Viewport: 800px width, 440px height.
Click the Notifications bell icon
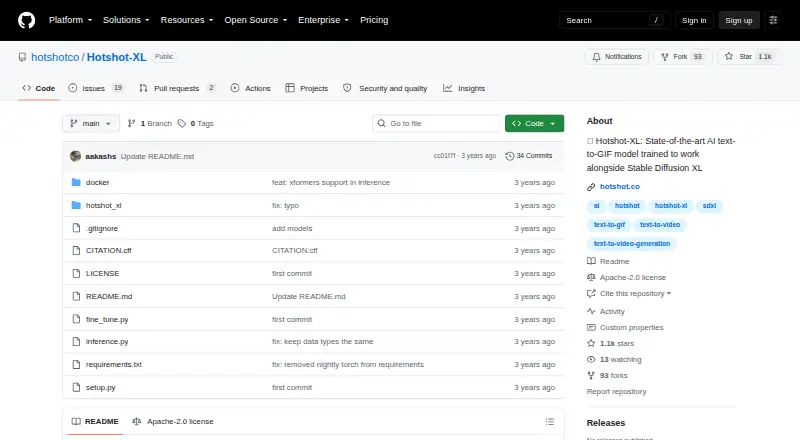pos(596,57)
